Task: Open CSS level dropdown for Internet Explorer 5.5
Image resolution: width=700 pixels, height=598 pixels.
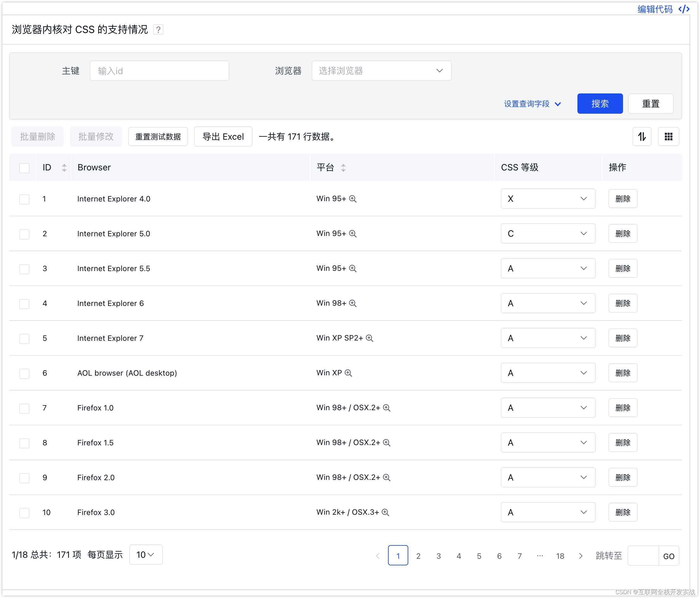Action: pos(548,268)
